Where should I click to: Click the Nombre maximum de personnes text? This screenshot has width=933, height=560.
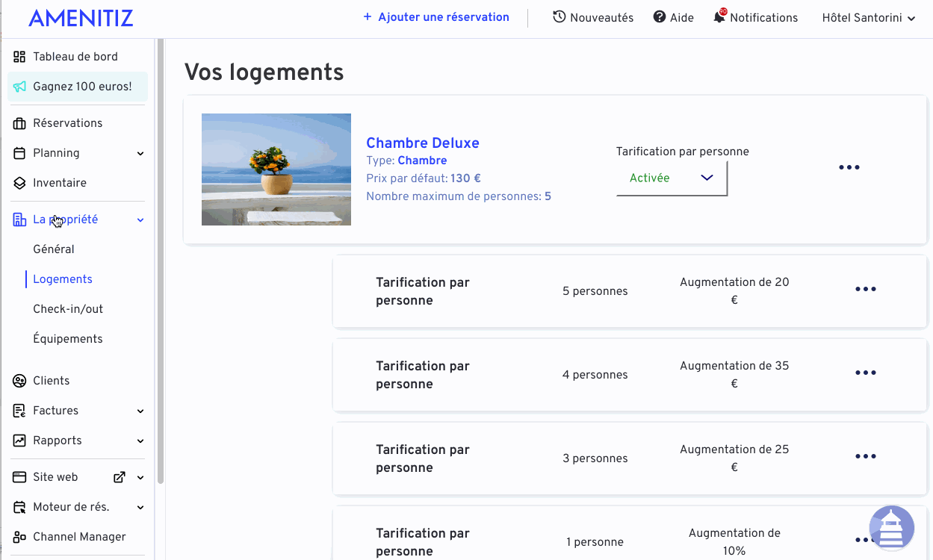point(459,196)
